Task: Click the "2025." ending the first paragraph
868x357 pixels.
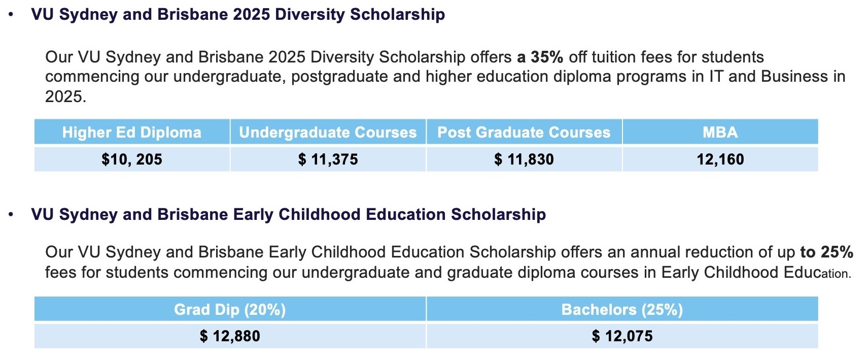Action: pos(65,96)
